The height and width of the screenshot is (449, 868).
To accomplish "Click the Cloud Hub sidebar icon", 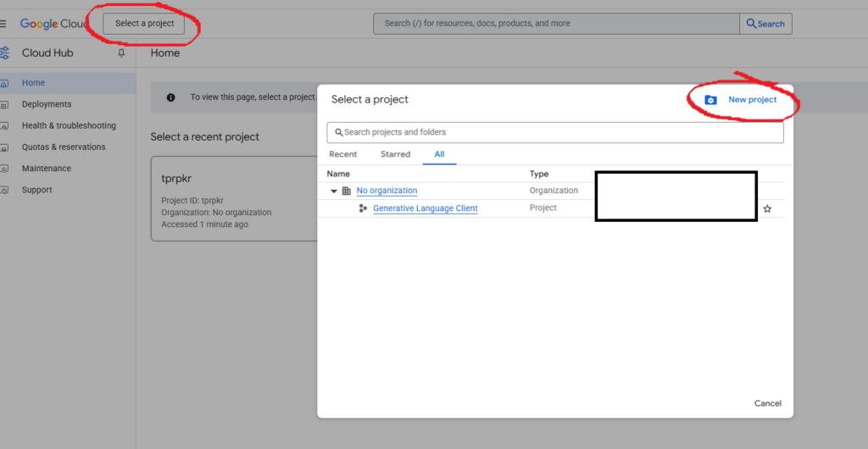I will pos(4,53).
